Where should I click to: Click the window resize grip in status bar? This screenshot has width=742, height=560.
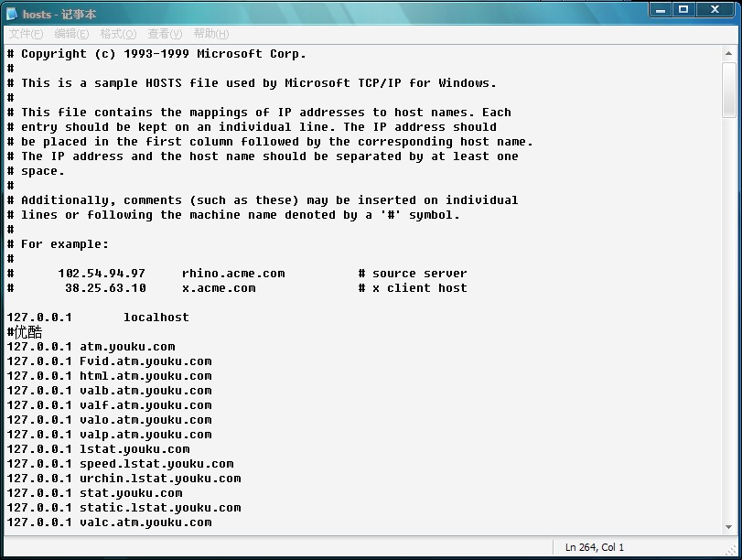731,549
